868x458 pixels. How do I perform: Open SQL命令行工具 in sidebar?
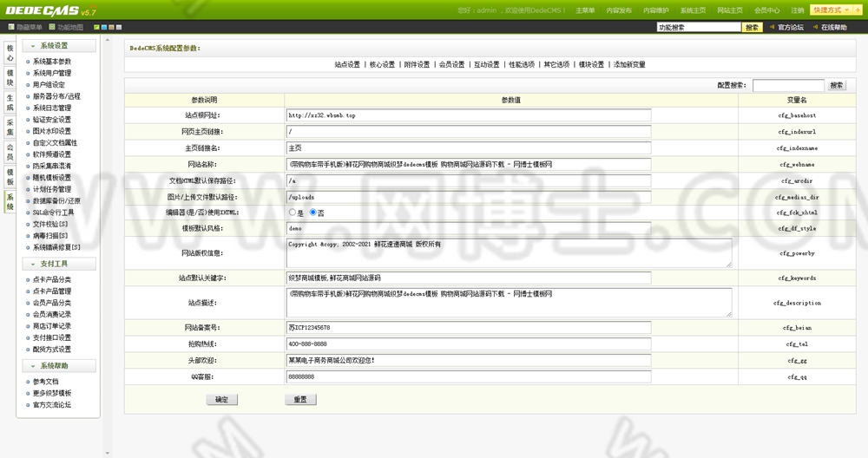[53, 213]
